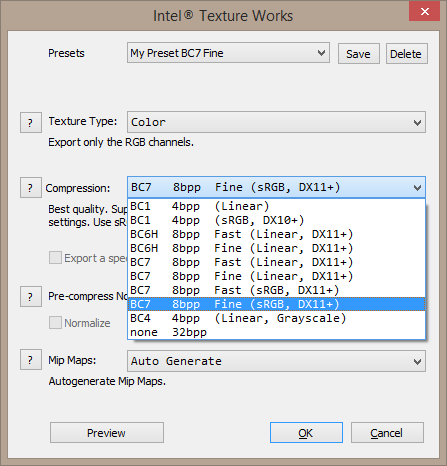The height and width of the screenshot is (466, 447).
Task: Select BC1 4bpp (sRGB, DX10+) option
Action: (x=276, y=220)
